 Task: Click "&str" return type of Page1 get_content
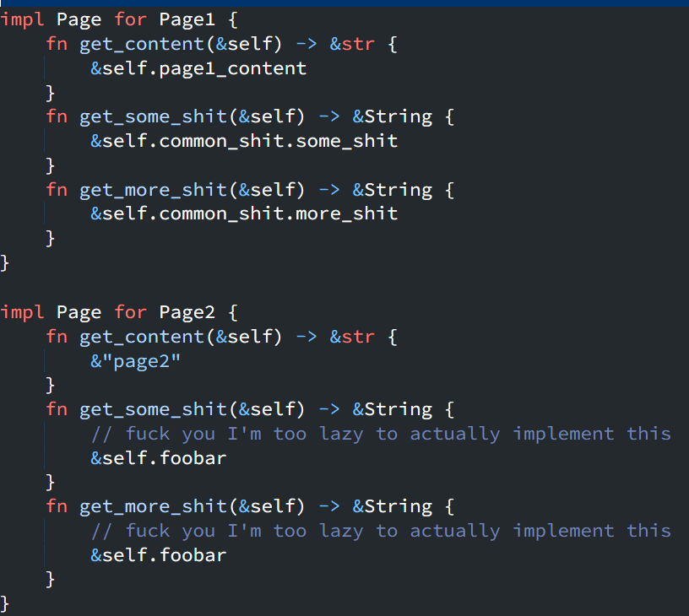click(352, 45)
